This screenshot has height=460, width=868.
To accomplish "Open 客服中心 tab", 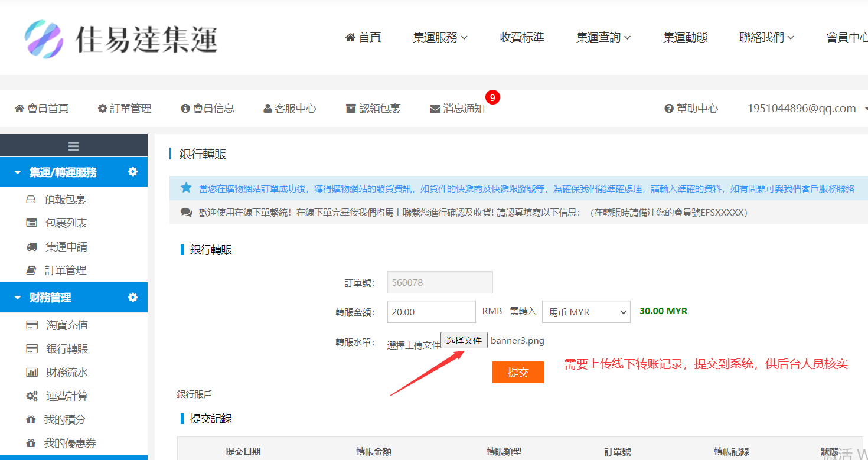I will pos(289,109).
